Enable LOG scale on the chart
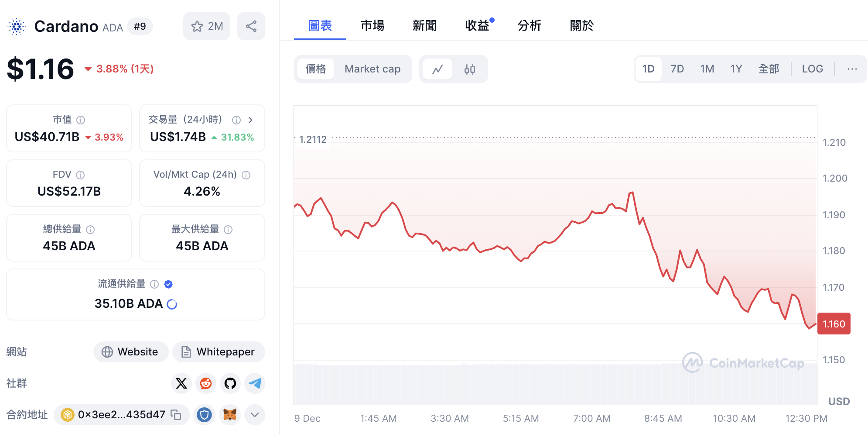 [x=812, y=69]
